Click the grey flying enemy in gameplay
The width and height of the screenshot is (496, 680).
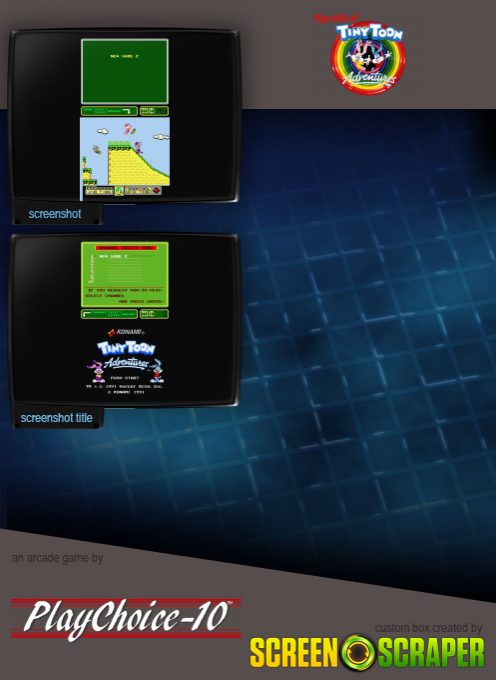[x=97, y=150]
